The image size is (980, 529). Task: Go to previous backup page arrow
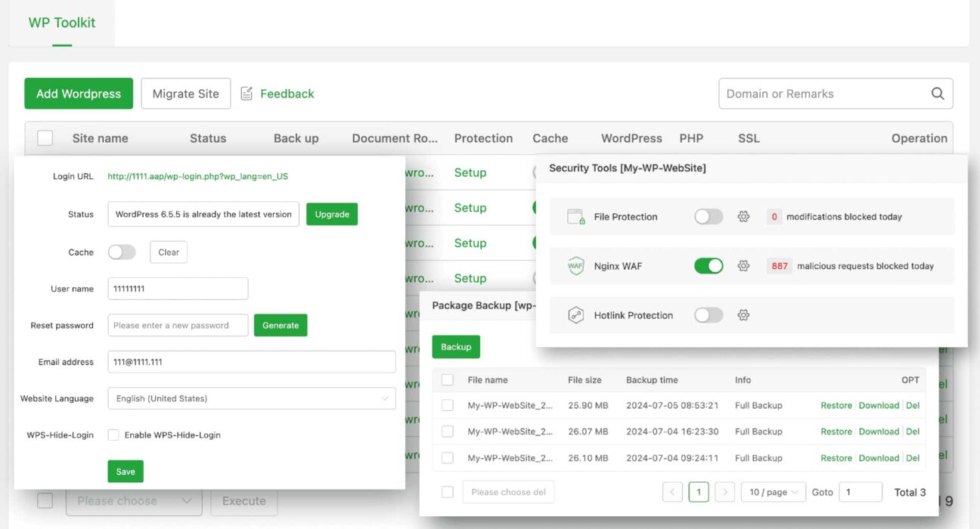click(672, 492)
